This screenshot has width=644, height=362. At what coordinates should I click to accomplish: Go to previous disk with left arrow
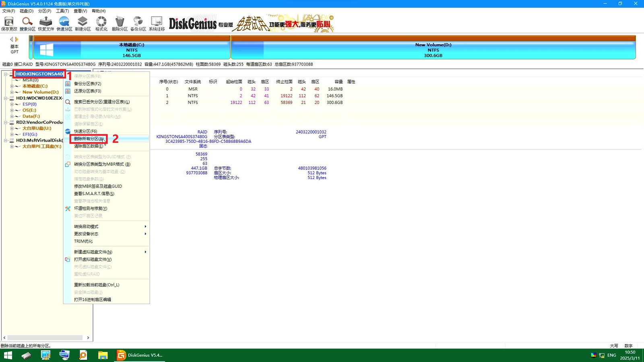(12, 39)
